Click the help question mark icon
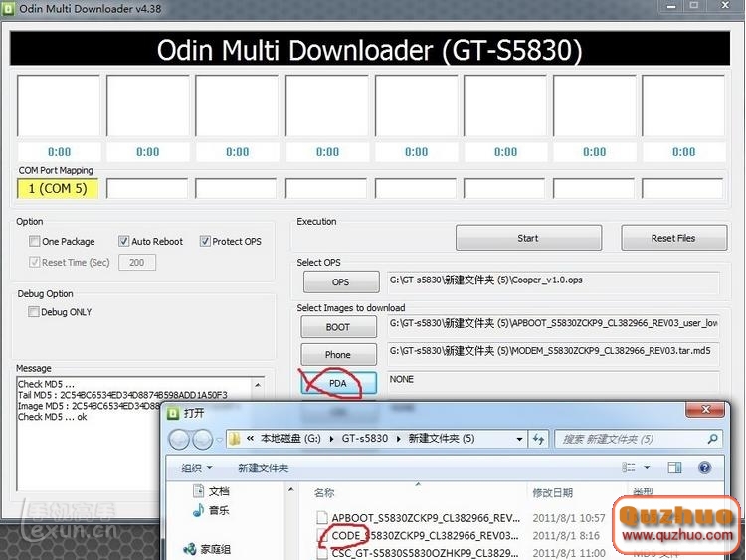This screenshot has height=560, width=746. (x=704, y=467)
